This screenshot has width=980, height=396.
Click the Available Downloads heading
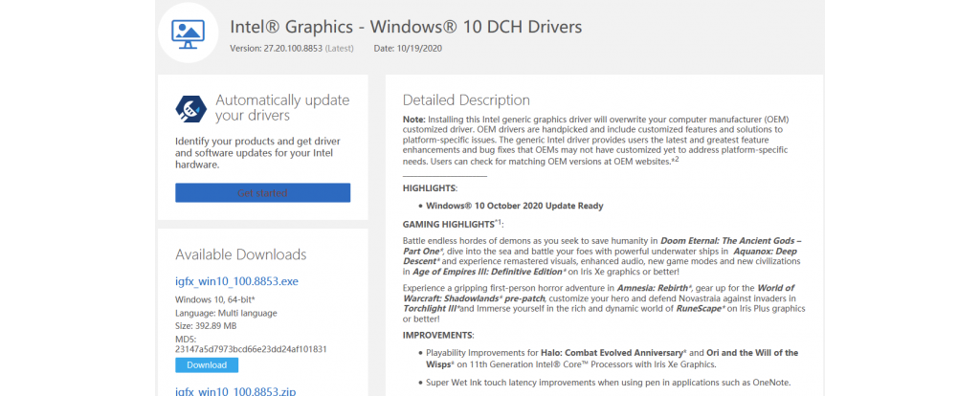tap(240, 254)
